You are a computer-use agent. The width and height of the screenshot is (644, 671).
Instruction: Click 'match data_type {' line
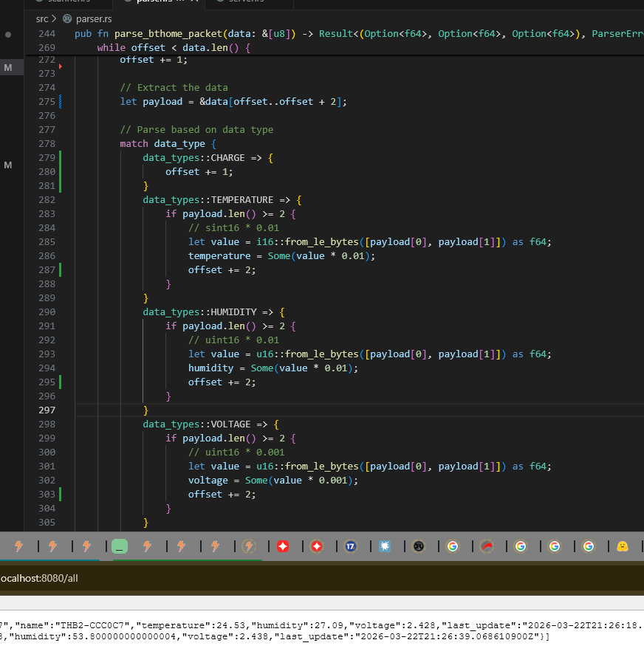tap(168, 143)
